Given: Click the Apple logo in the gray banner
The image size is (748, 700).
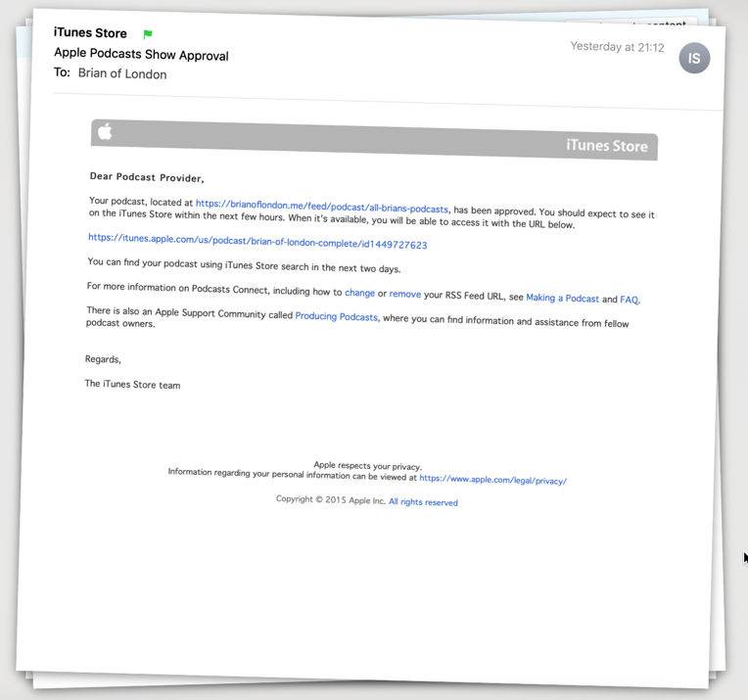Looking at the screenshot, I should [x=105, y=131].
